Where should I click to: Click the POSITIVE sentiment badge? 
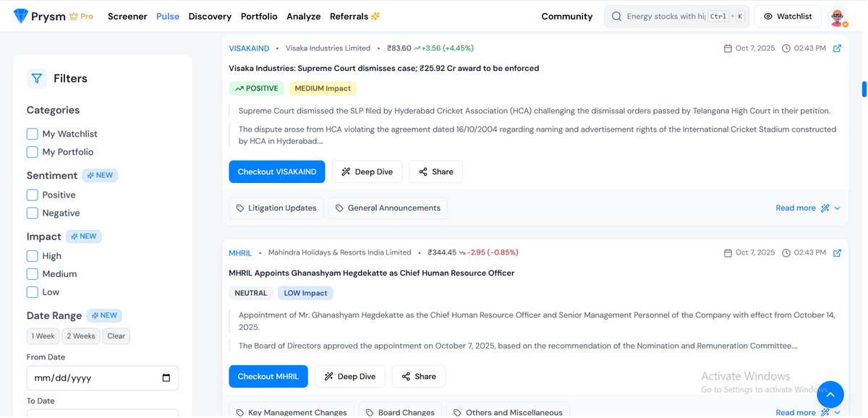pos(257,88)
